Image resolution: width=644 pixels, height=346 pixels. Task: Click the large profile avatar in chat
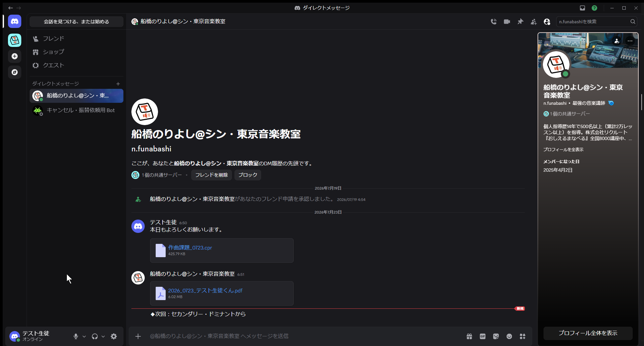145,112
